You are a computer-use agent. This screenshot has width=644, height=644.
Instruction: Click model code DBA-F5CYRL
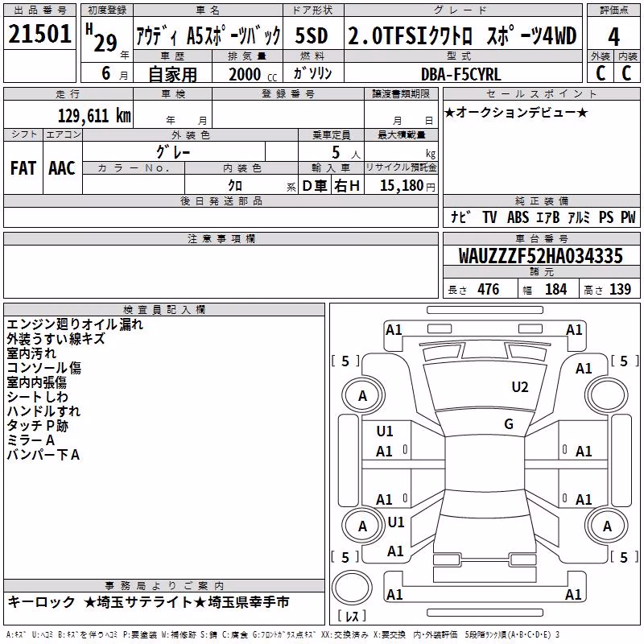pos(460,74)
